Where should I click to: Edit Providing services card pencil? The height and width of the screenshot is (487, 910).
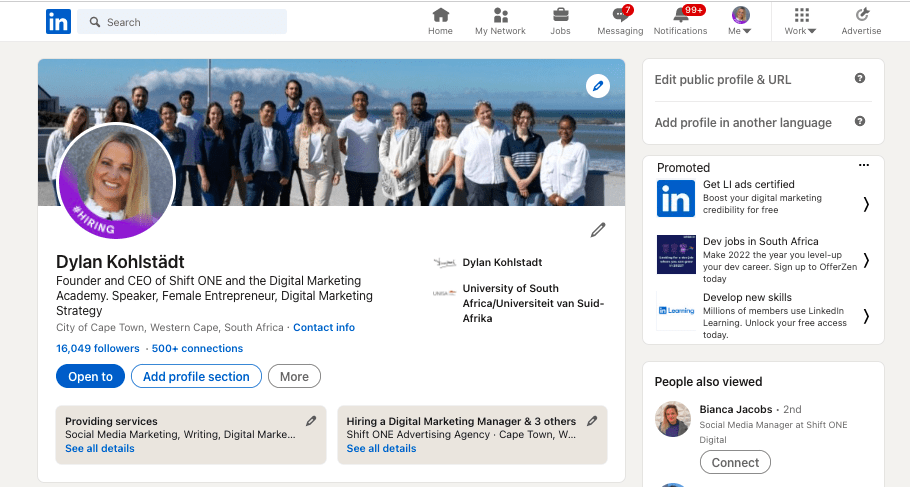[311, 421]
